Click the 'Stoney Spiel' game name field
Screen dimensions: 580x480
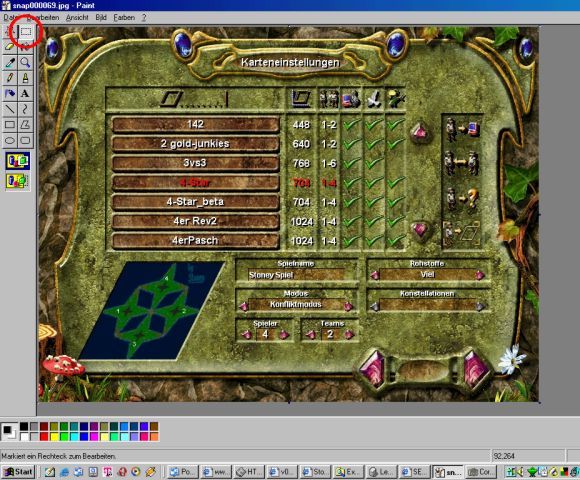coord(297,275)
